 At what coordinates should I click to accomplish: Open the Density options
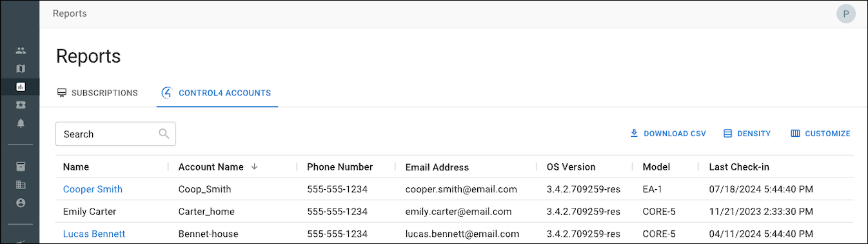(x=747, y=134)
